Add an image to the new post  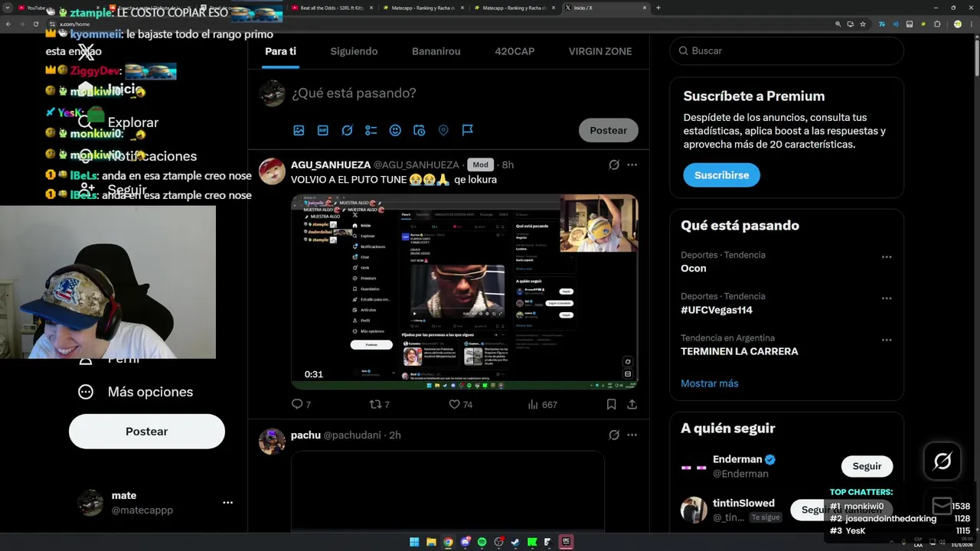(x=299, y=131)
